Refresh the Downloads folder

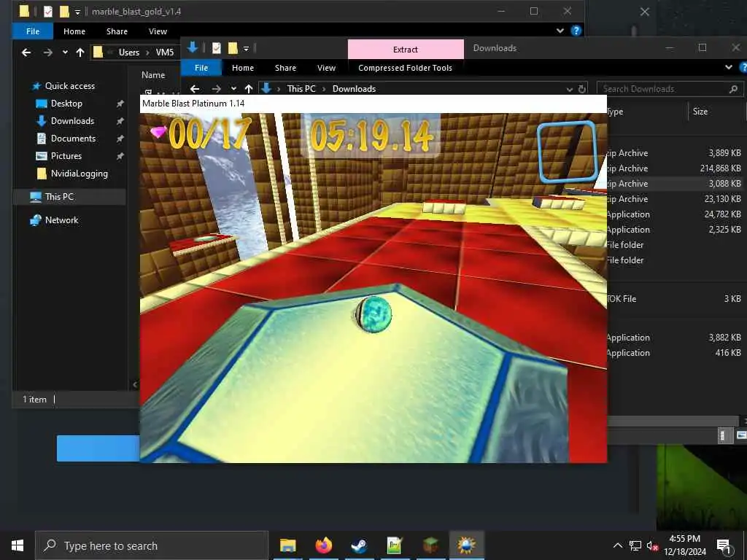(581, 89)
